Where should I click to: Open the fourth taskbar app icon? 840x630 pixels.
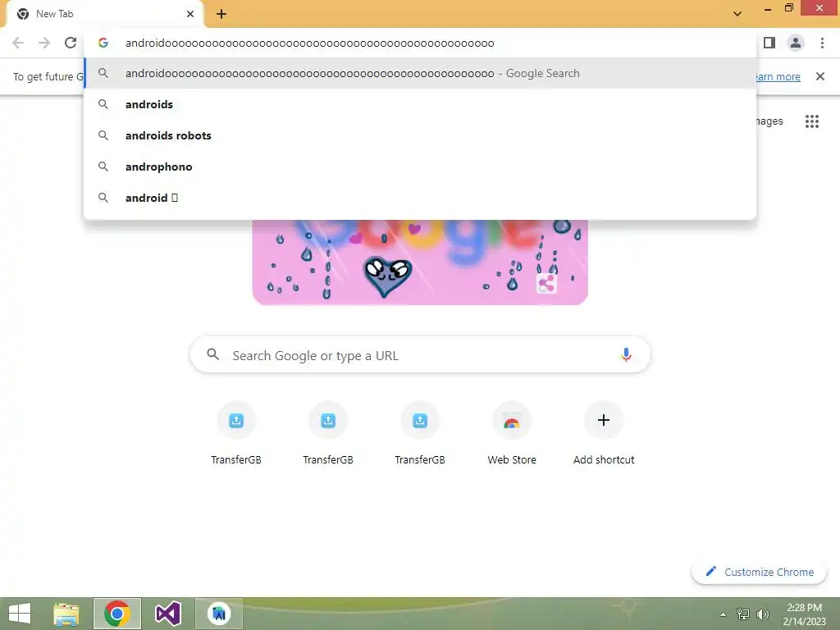point(218,614)
